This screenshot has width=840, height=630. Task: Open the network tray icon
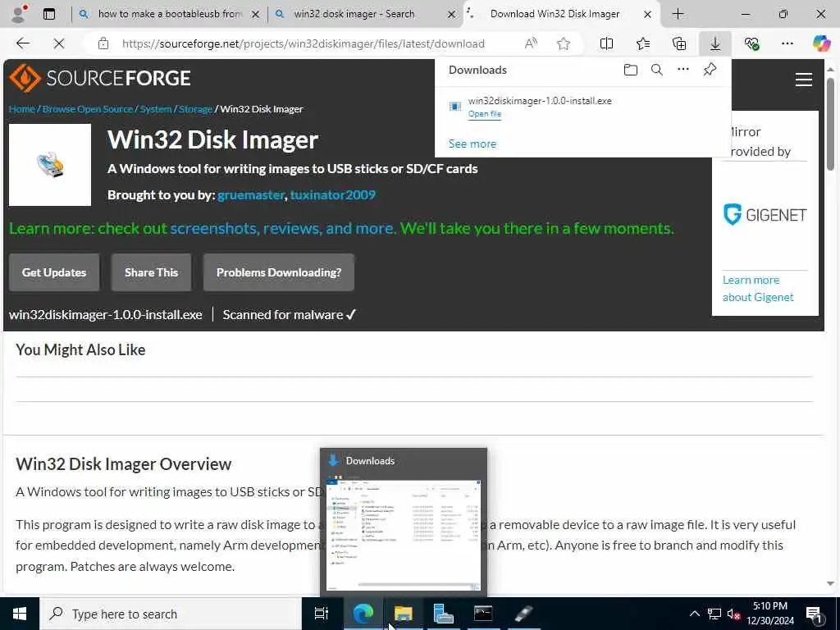coord(714,614)
